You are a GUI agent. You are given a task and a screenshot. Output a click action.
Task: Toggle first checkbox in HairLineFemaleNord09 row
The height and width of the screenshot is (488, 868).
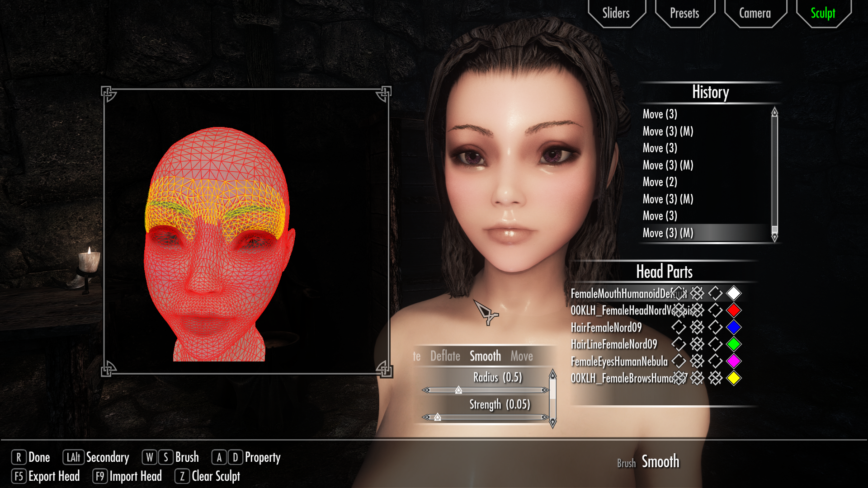[x=679, y=344]
